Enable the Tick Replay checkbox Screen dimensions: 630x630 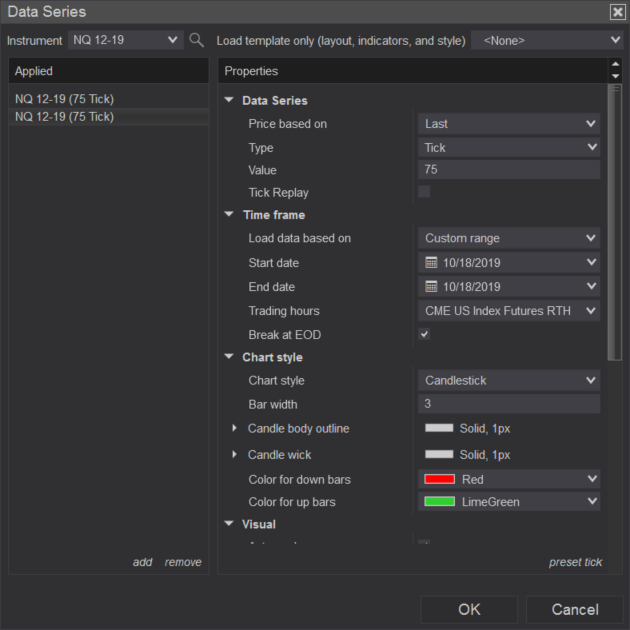(424, 192)
